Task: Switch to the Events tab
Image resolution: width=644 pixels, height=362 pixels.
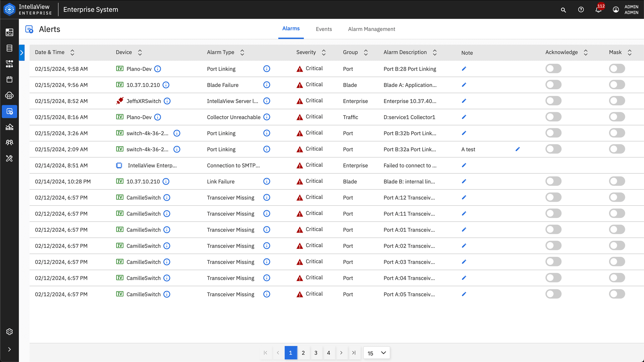Action: (x=324, y=29)
